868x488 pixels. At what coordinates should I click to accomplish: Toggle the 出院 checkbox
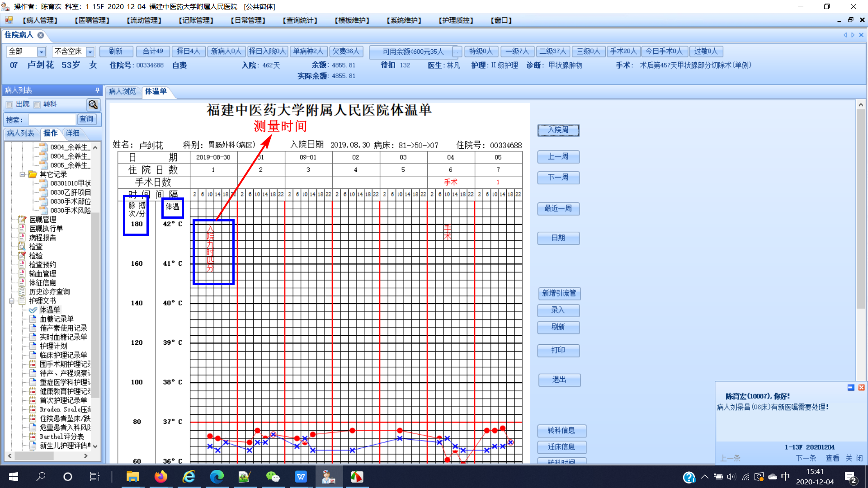(x=9, y=105)
